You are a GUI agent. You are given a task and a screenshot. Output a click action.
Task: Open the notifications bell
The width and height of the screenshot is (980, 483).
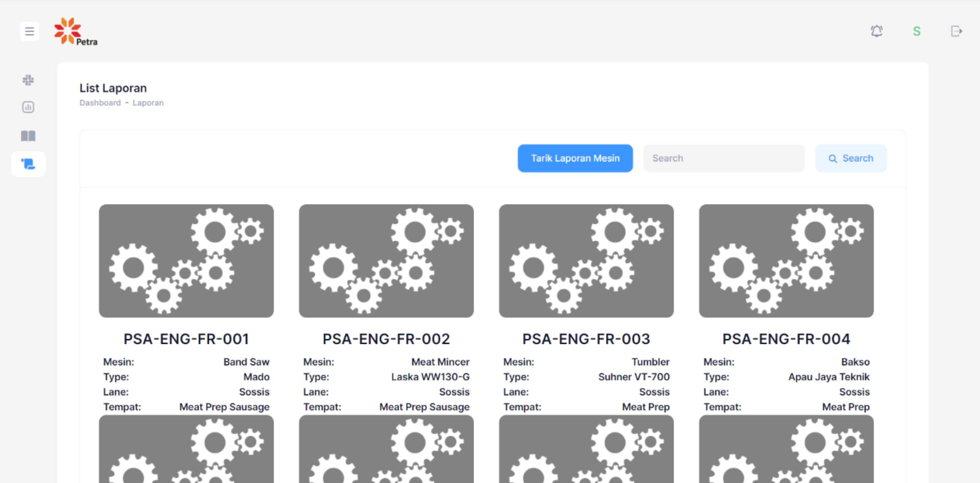click(876, 31)
